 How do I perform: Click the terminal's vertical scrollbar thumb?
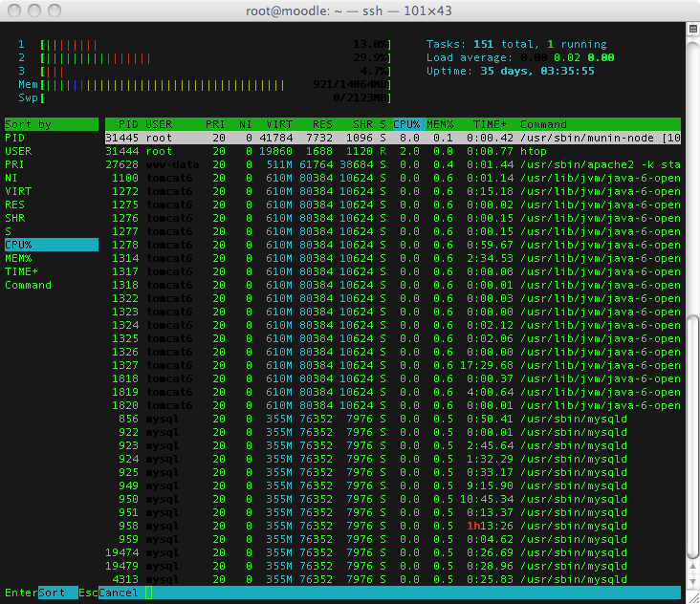pyautogui.click(x=692, y=435)
